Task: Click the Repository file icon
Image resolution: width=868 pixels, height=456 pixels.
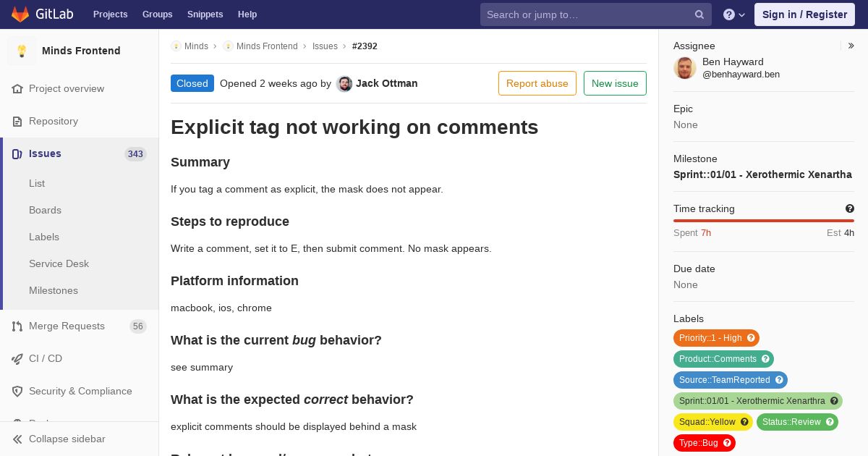Action: pyautogui.click(x=17, y=121)
